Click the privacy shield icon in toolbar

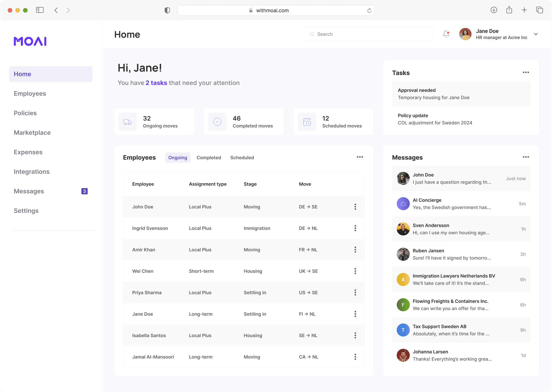point(167,10)
